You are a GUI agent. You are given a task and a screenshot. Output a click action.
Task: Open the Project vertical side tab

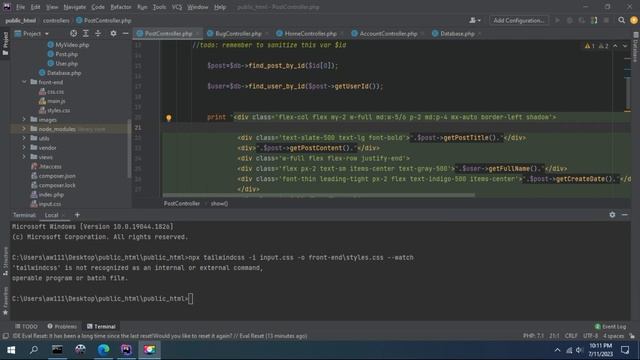coord(5,44)
